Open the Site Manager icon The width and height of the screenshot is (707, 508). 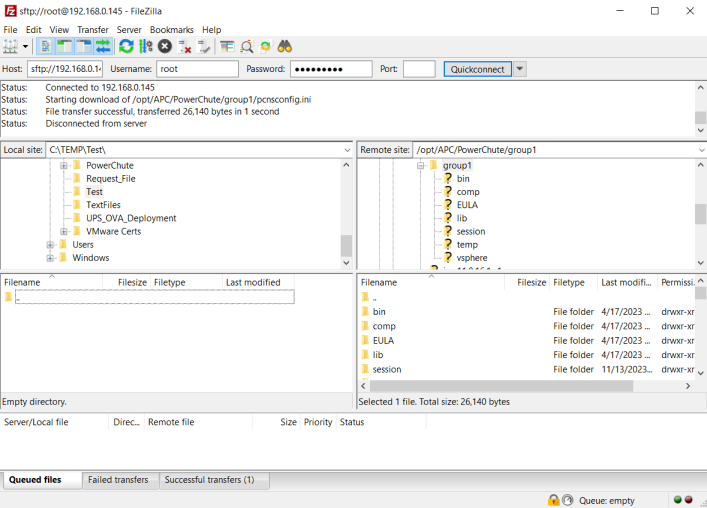10,46
